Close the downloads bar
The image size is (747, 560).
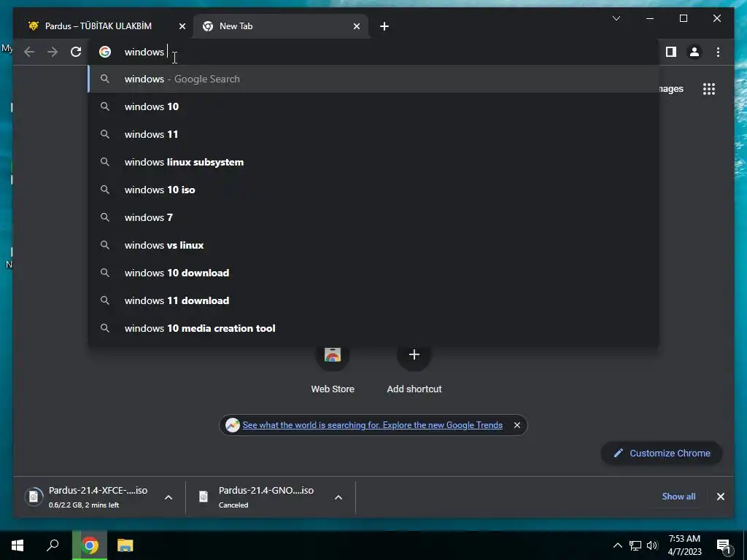(720, 497)
